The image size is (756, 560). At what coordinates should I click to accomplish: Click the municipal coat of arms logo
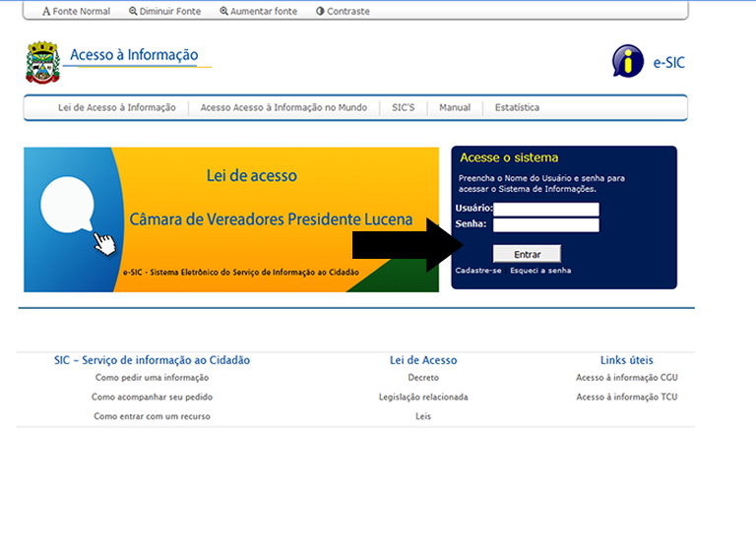coord(42,62)
